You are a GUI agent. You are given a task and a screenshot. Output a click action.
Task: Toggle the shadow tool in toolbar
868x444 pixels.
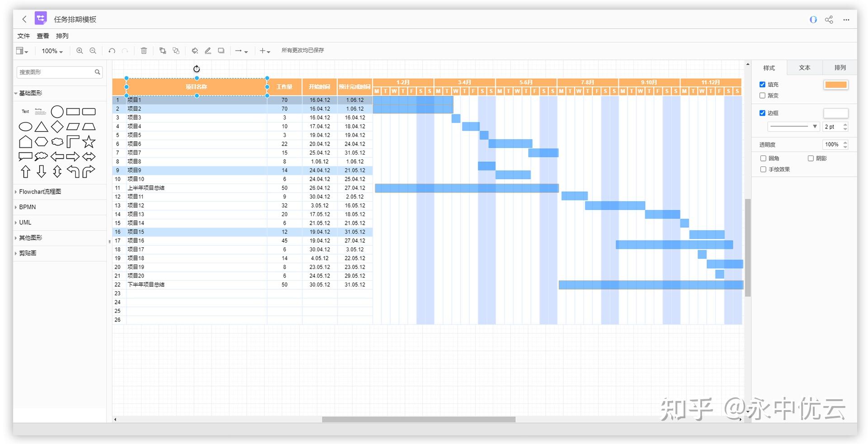(x=221, y=51)
